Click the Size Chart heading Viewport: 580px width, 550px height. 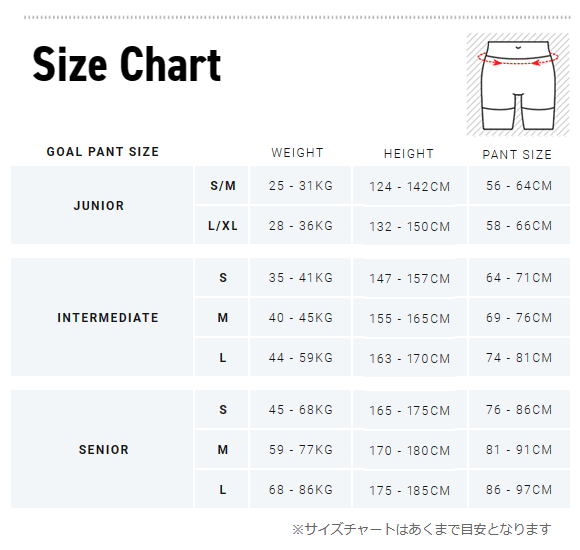[x=127, y=64]
